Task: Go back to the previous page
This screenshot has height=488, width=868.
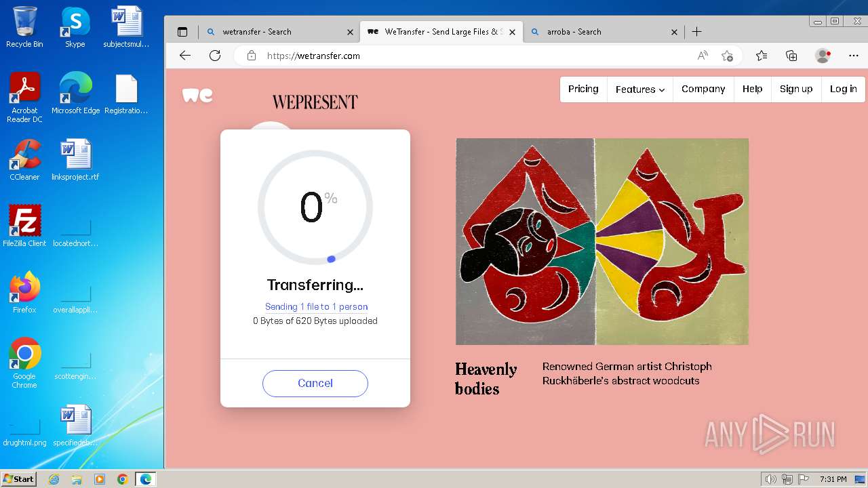Action: pos(185,56)
